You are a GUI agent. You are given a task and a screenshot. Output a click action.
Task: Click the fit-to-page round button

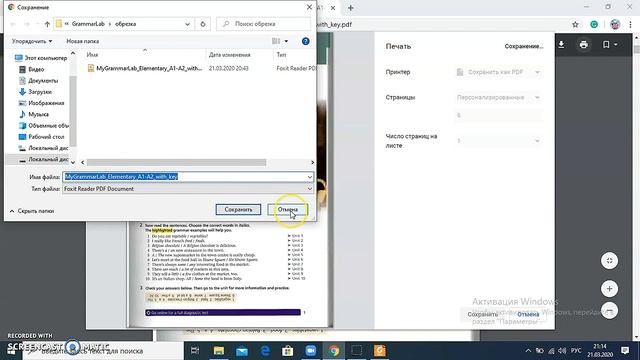pyautogui.click(x=609, y=261)
